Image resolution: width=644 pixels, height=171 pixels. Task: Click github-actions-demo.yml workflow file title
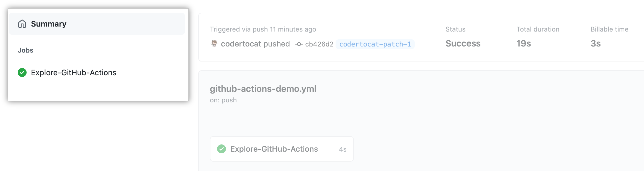click(x=263, y=89)
